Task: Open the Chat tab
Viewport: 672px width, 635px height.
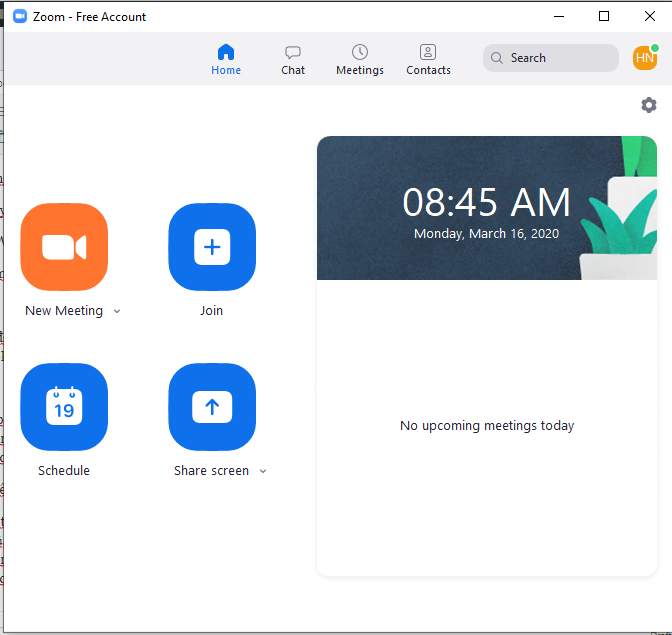Action: 293,60
